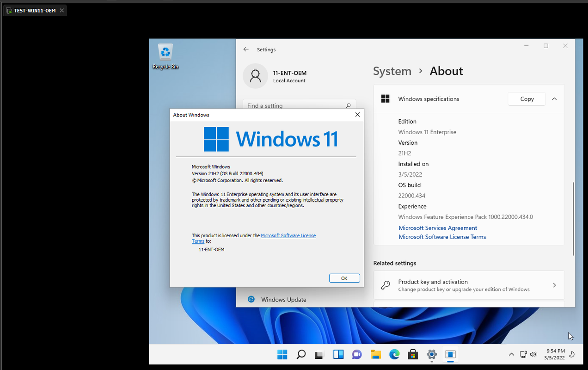Open the Start menu on the taskbar
The image size is (588, 370).
click(282, 355)
